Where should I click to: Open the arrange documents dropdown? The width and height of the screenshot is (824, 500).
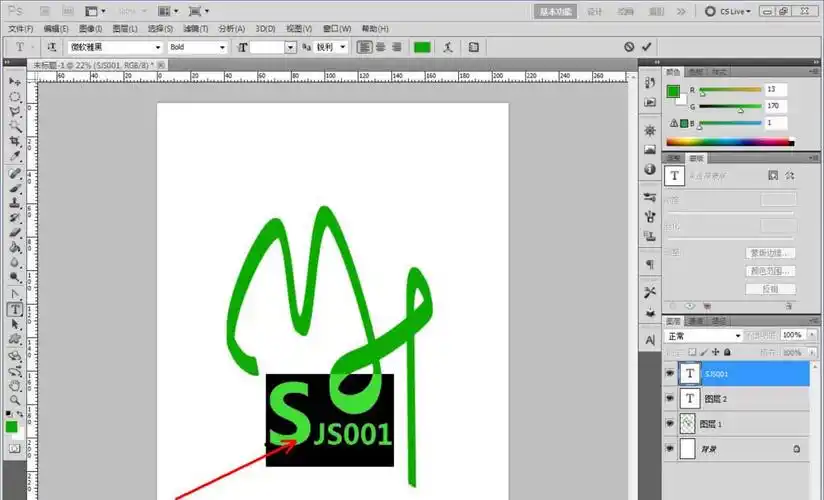pyautogui.click(x=169, y=11)
